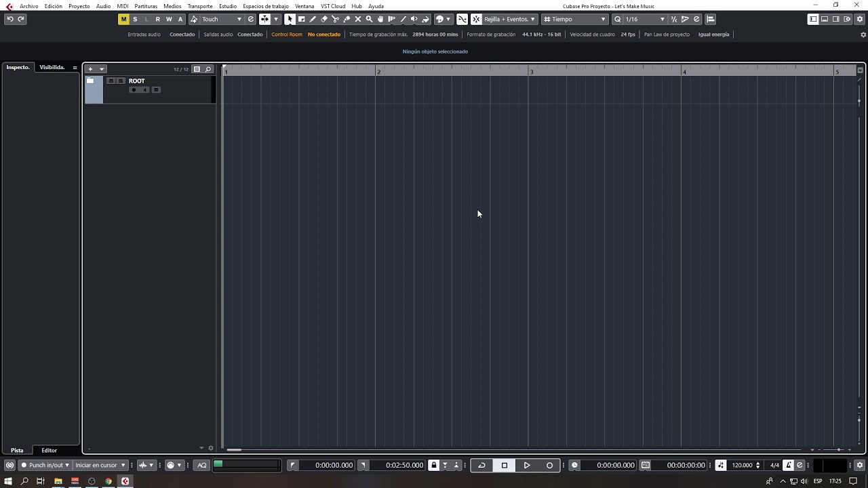The height and width of the screenshot is (488, 868).
Task: Switch to the Visibilidad tab
Action: coord(52,67)
